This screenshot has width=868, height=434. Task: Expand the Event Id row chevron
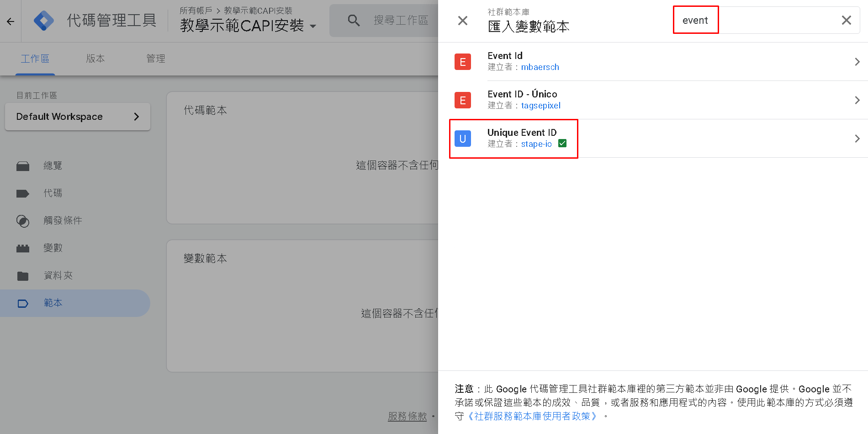(x=857, y=62)
